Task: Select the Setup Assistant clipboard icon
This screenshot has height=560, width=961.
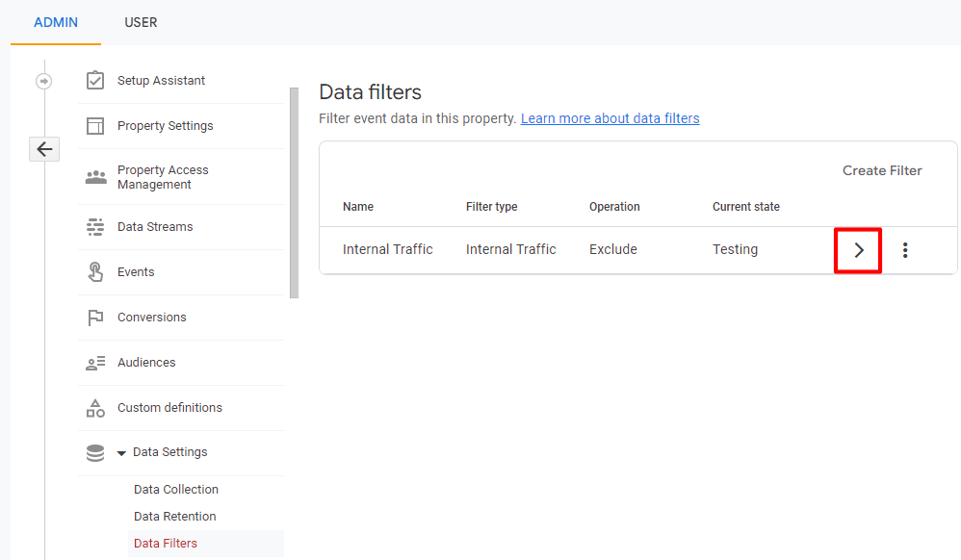Action: click(95, 81)
